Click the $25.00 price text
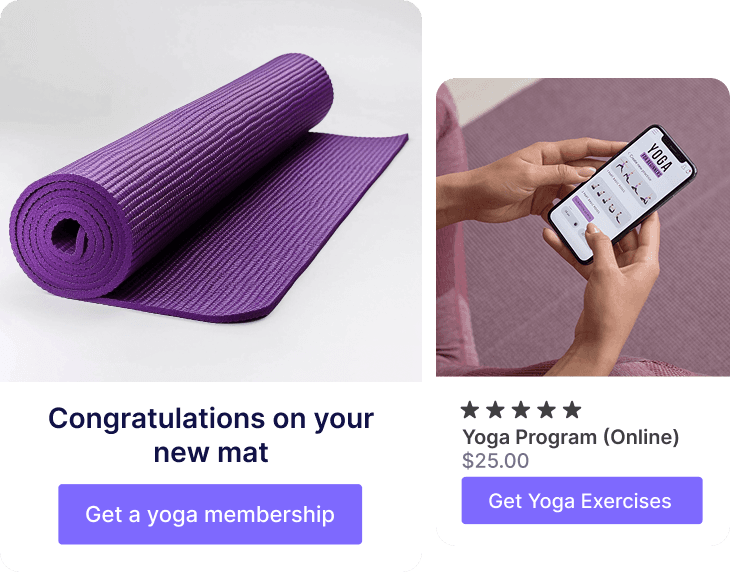Viewport: 730px width, 572px height. coord(495,461)
